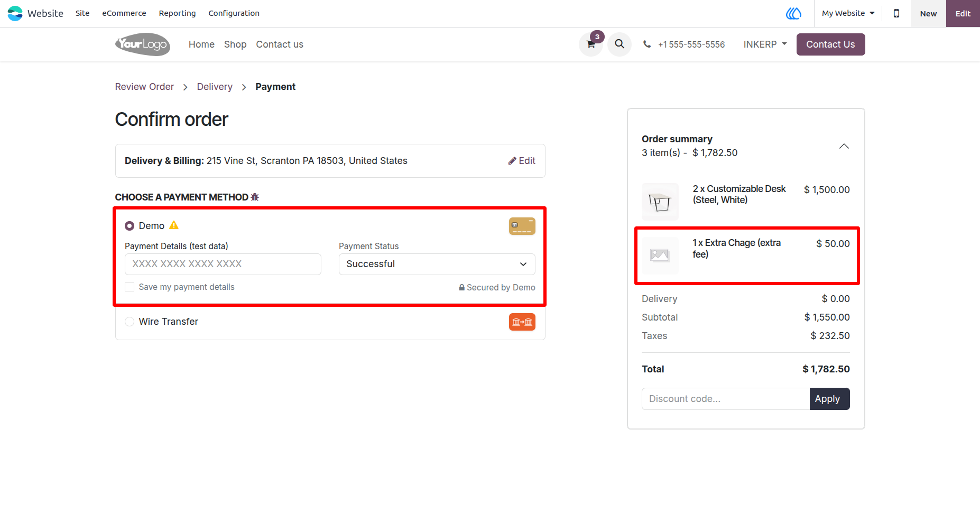Edit the delivery and billing address
Screen dimensions: 980x511
pyautogui.click(x=522, y=161)
